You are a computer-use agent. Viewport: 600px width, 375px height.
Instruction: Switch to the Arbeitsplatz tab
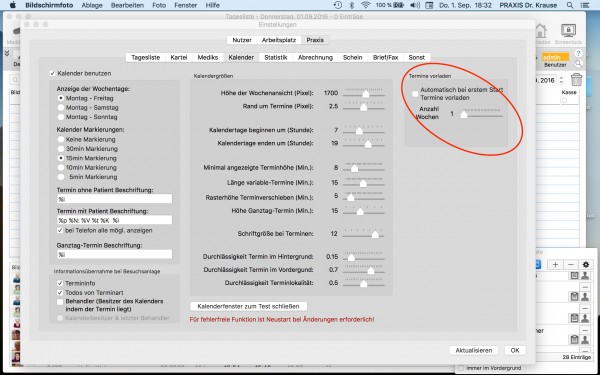(x=279, y=40)
